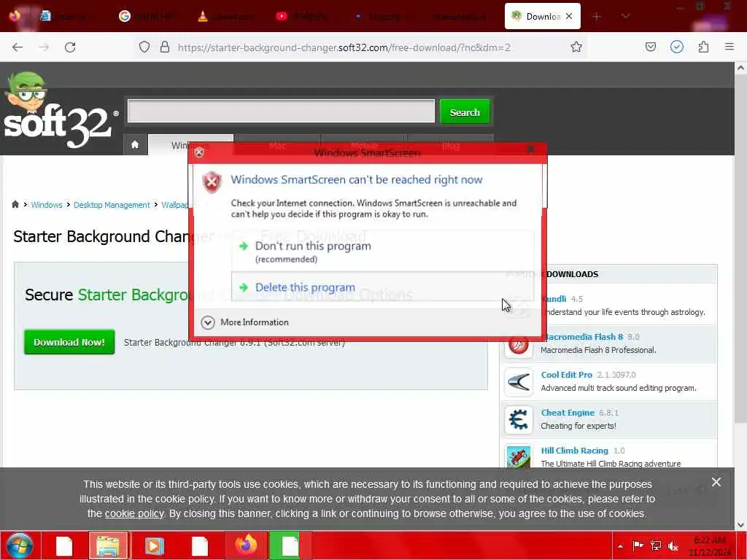The width and height of the screenshot is (747, 560).
Task: Click Hill Climb Racing thumbnail
Action: click(x=519, y=456)
